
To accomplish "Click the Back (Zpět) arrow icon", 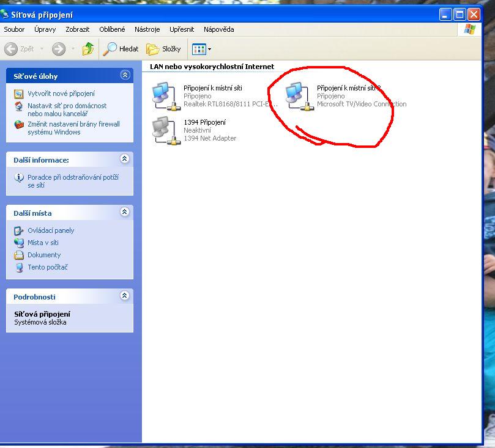I will click(x=11, y=49).
